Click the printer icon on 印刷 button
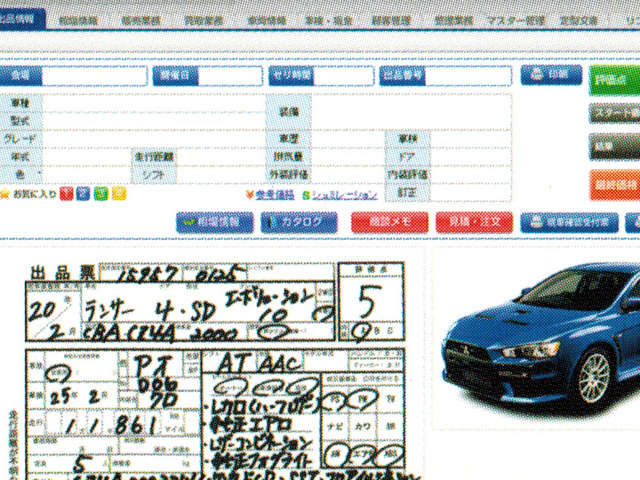The image size is (640, 480). (537, 75)
